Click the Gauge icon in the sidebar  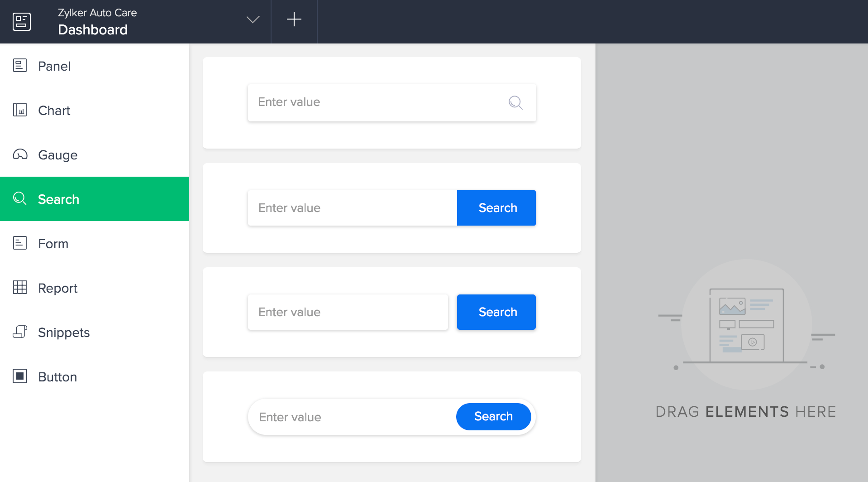[20, 154]
